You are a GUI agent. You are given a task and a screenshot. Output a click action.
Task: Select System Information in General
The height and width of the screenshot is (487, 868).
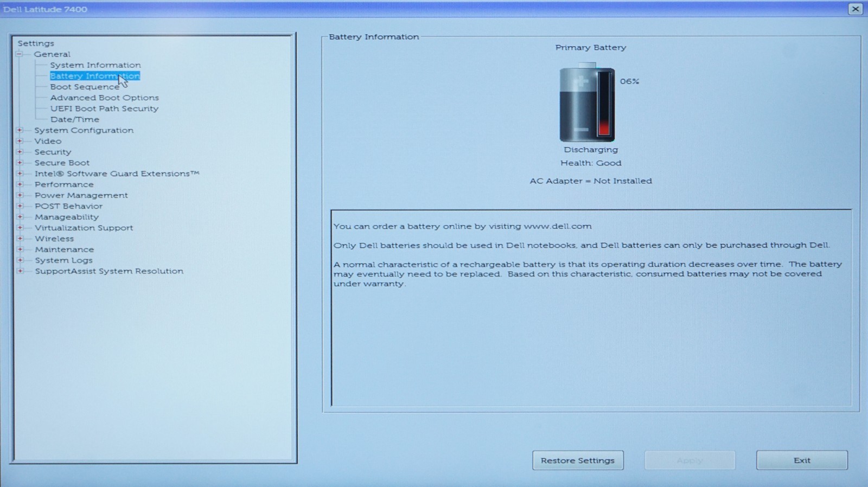coord(95,65)
